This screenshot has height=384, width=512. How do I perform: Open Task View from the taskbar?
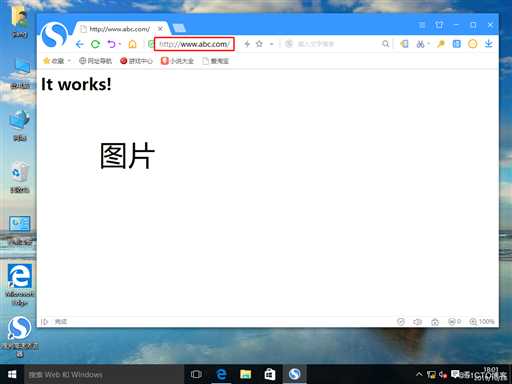196,374
